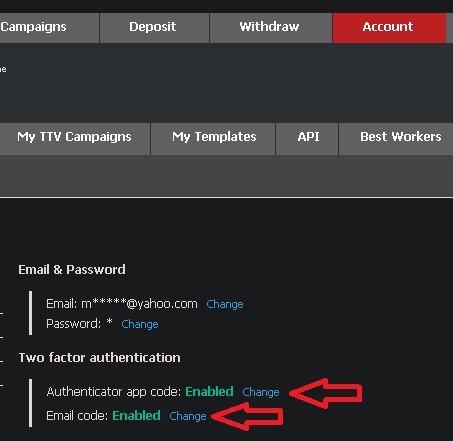453x441 pixels.
Task: Click Change next to Password
Action: coord(140,324)
